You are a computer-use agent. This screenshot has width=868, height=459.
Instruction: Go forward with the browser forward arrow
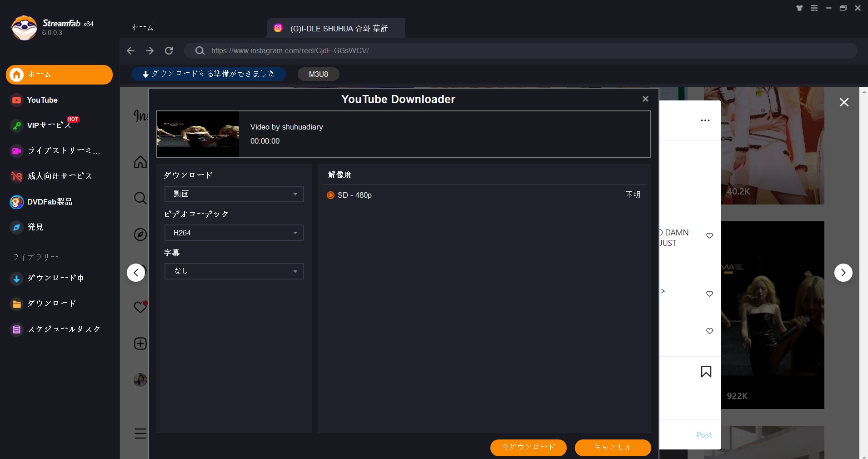tap(150, 50)
